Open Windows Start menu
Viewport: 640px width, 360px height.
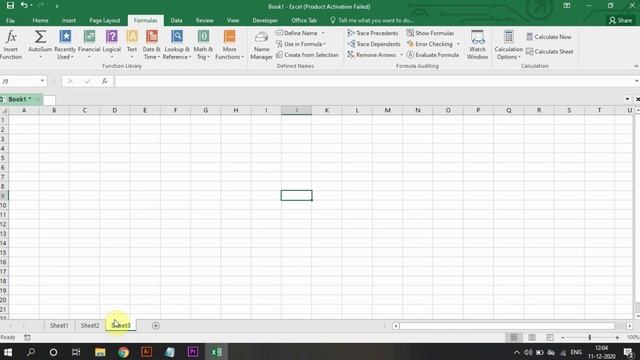(x=8, y=352)
